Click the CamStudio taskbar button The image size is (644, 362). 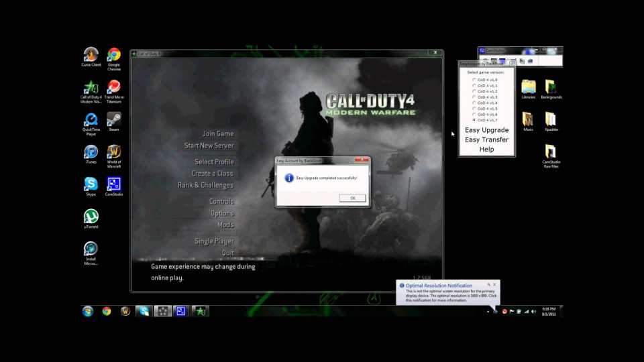point(181,311)
